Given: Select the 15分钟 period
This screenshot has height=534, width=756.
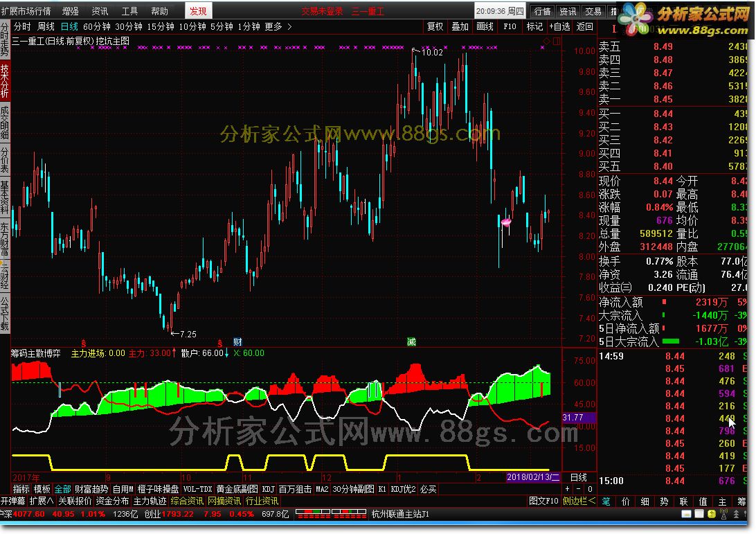Looking at the screenshot, I should [161, 26].
